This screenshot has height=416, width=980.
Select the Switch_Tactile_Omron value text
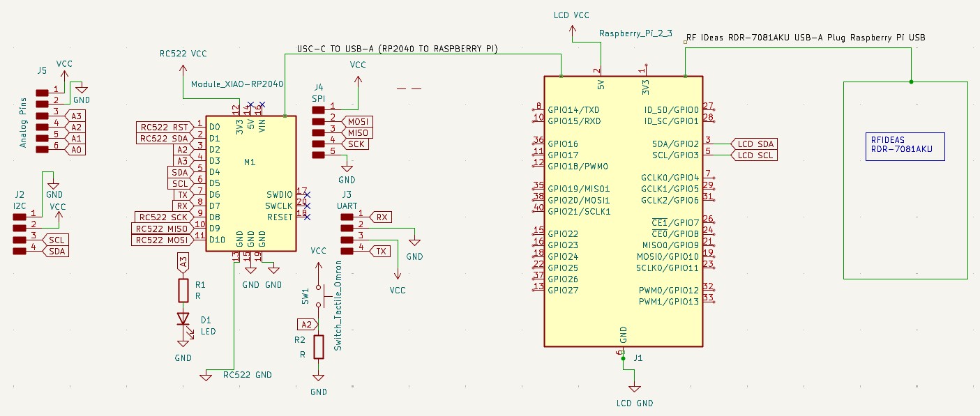(338, 305)
